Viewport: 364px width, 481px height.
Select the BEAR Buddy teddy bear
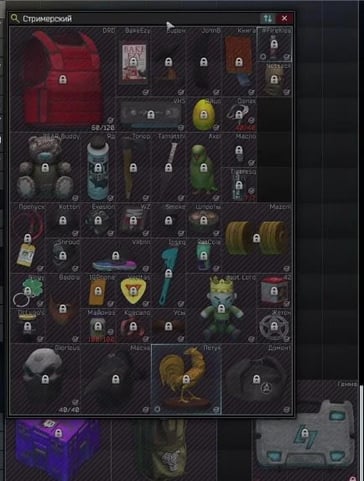tap(45, 167)
